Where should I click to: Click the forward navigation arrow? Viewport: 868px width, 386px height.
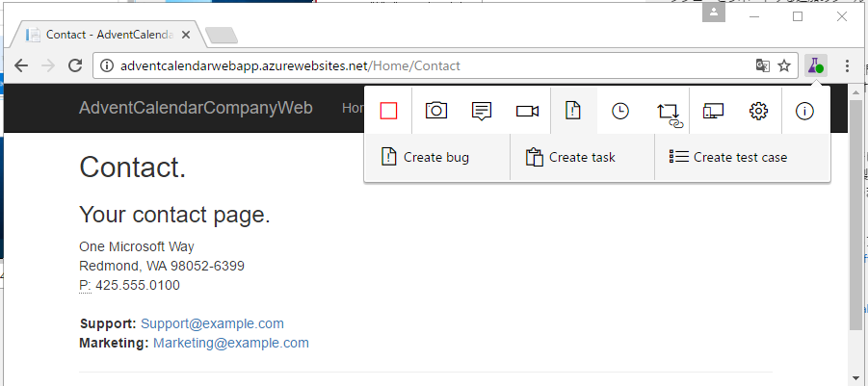(48, 65)
